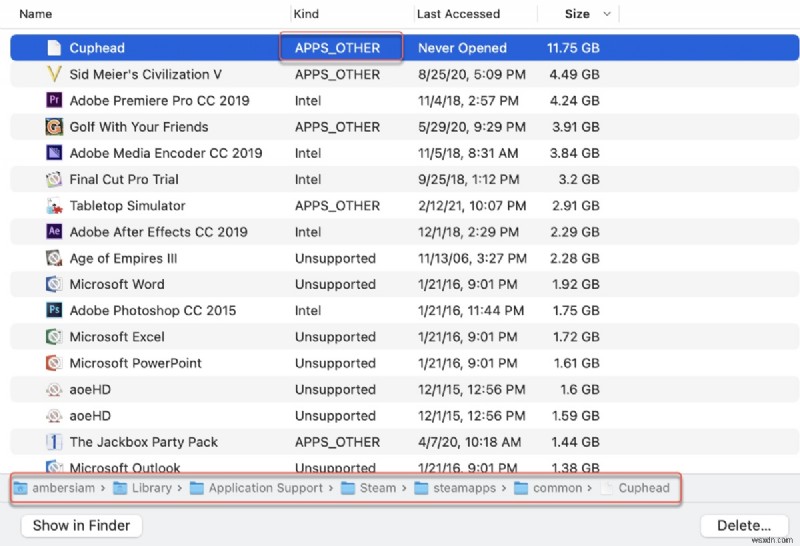This screenshot has height=546, width=800.
Task: Toggle sort order via Size chevron
Action: coord(607,14)
